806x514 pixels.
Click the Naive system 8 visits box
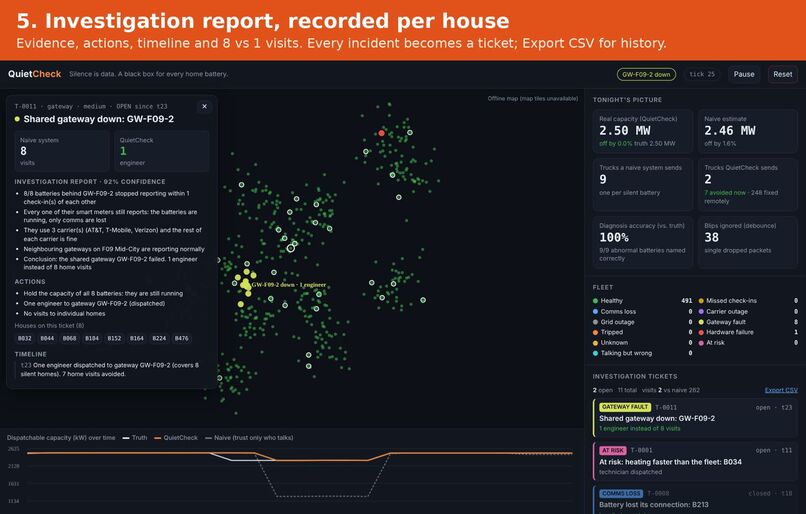pyautogui.click(x=62, y=151)
